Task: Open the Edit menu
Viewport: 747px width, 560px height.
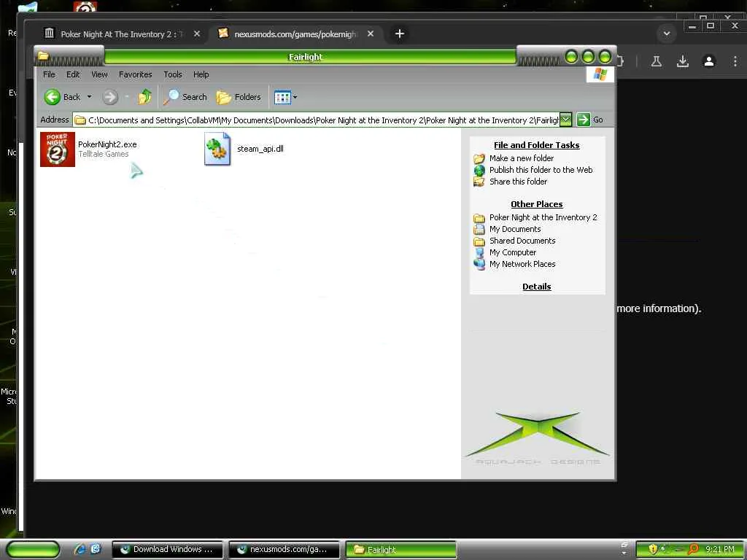Action: point(73,74)
